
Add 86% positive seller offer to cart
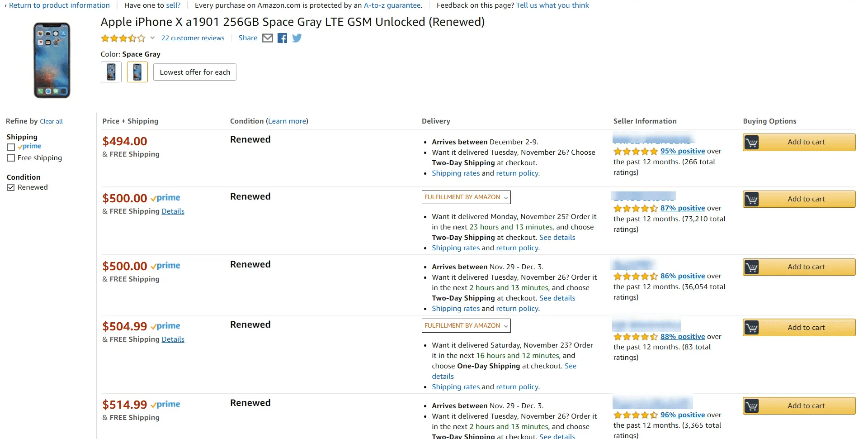(799, 267)
